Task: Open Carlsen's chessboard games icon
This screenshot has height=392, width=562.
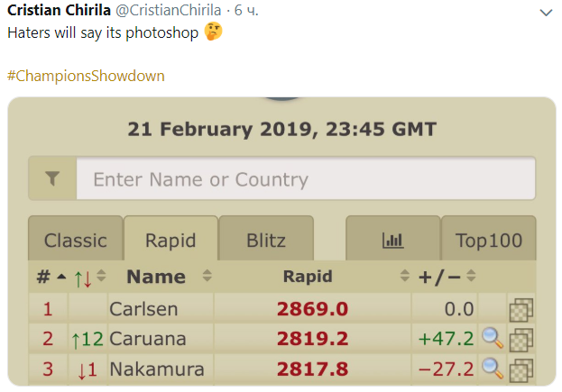Action: 521,310
